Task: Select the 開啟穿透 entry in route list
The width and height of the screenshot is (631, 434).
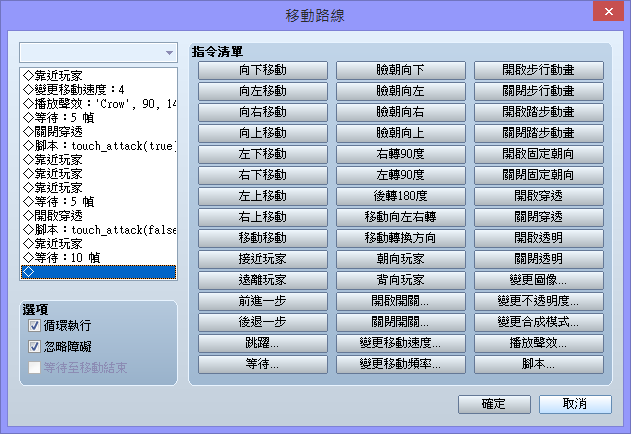Action: pyautogui.click(x=99, y=216)
